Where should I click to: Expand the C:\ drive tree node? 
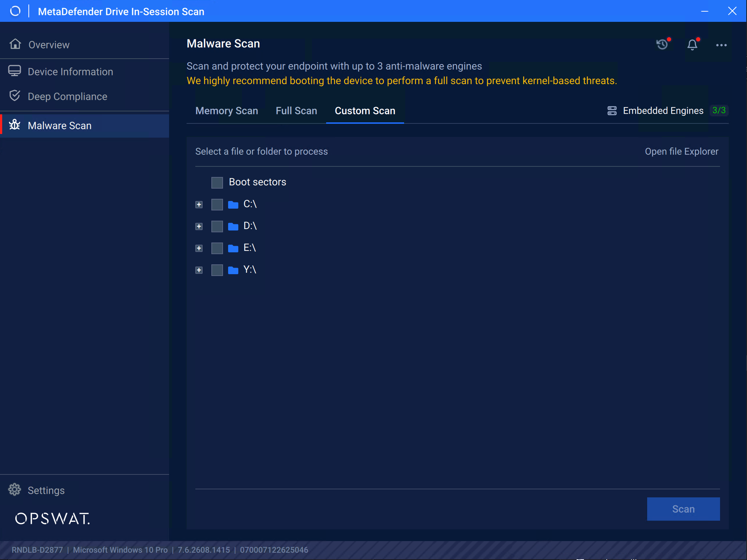[199, 204]
